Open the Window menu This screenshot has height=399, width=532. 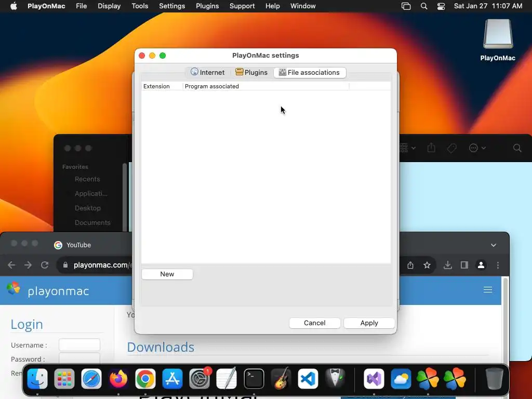coord(303,6)
